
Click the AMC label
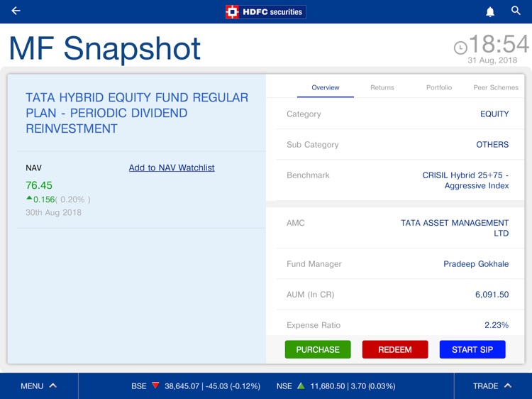[296, 223]
